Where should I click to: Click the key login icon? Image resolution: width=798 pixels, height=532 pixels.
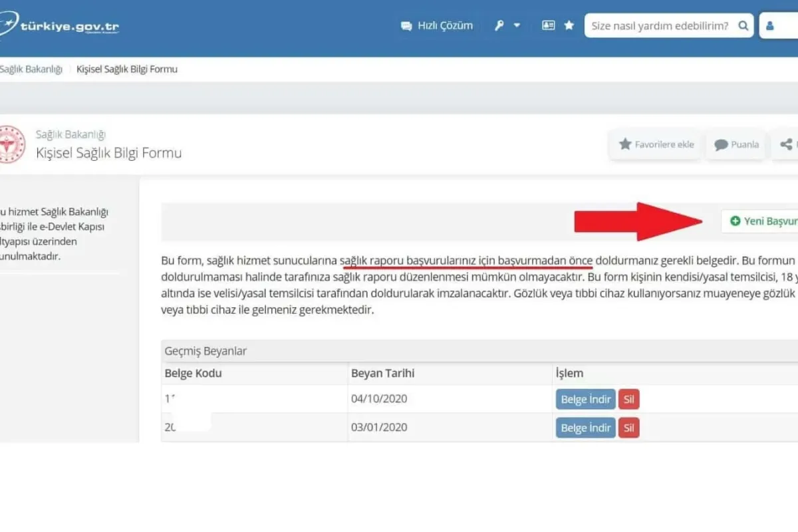(x=499, y=25)
